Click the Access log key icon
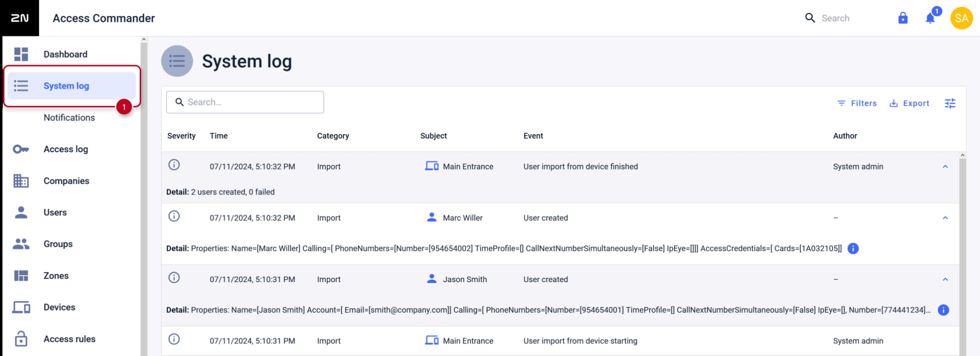 (x=21, y=149)
